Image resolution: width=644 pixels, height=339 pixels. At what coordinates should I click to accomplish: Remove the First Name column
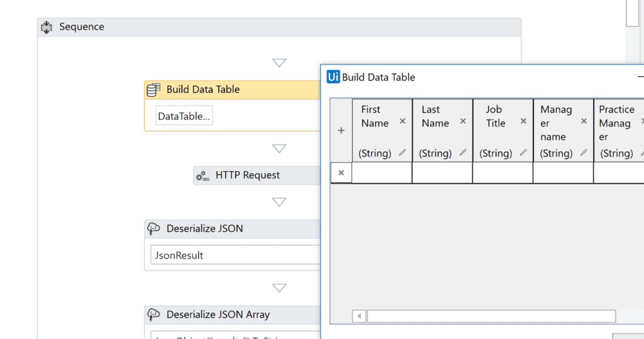(402, 121)
